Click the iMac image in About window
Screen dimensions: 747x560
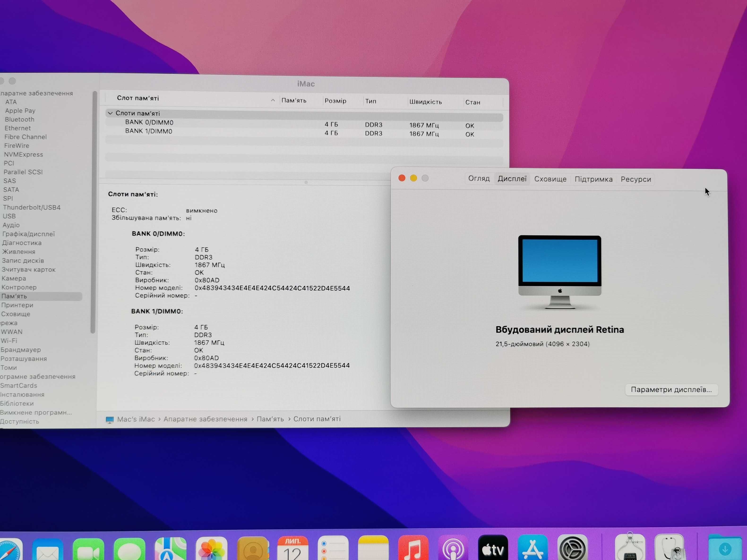coord(560,272)
